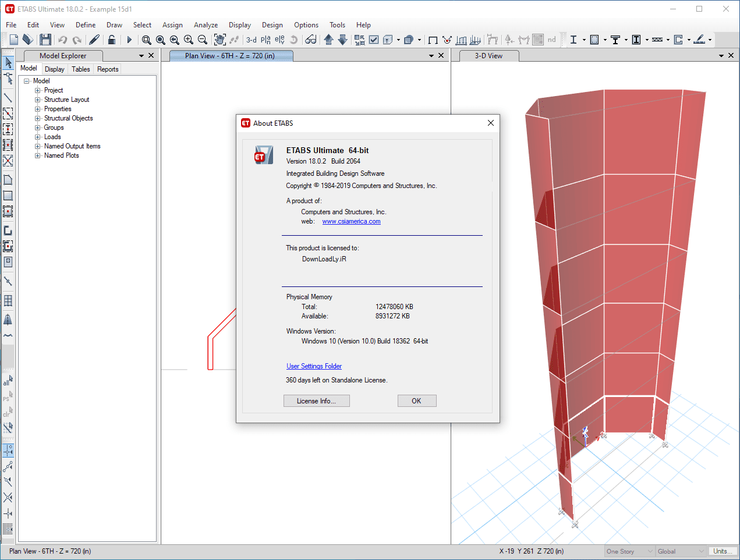Image resolution: width=740 pixels, height=560 pixels.
Task: Switch to the Display tab
Action: pos(55,69)
